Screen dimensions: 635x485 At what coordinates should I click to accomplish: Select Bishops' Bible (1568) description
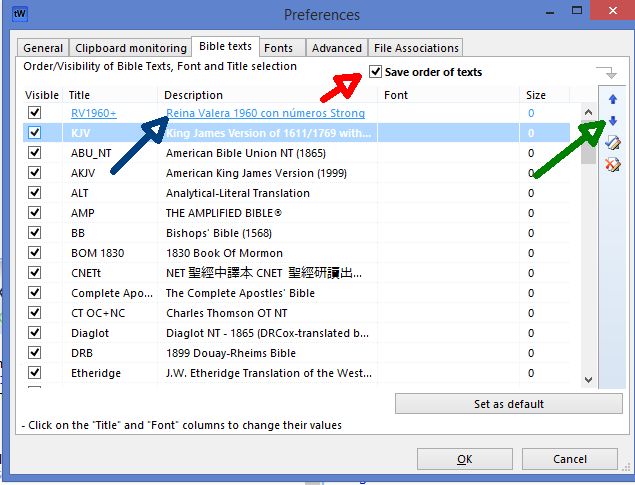click(x=219, y=233)
